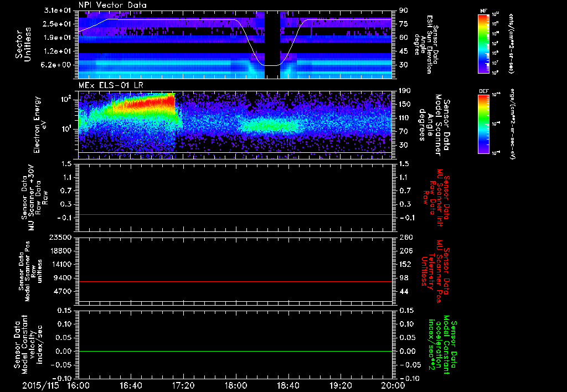Click the 2015/115 date label

pyautogui.click(x=40, y=385)
